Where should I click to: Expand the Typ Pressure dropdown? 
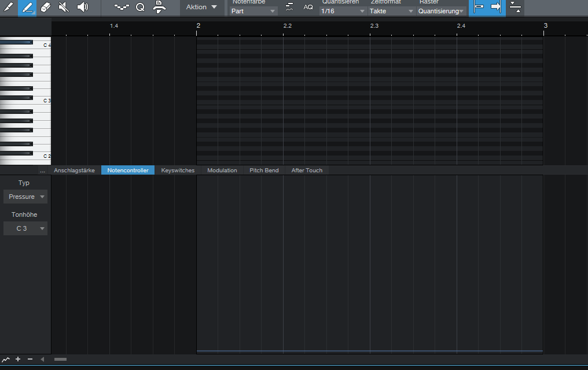[25, 197]
